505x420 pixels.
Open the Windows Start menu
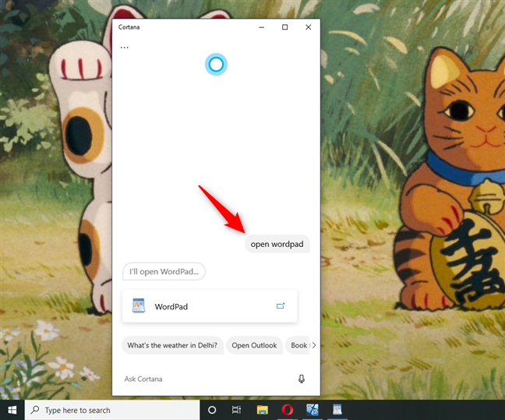click(x=12, y=410)
